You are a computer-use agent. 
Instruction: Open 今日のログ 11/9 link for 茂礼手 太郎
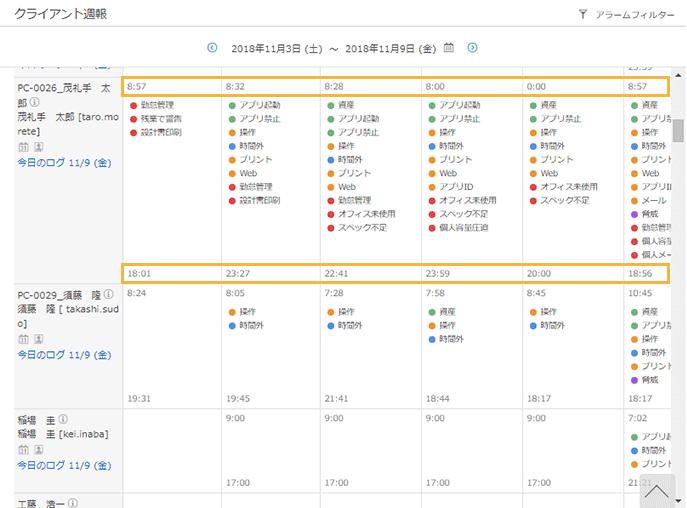pos(64,162)
